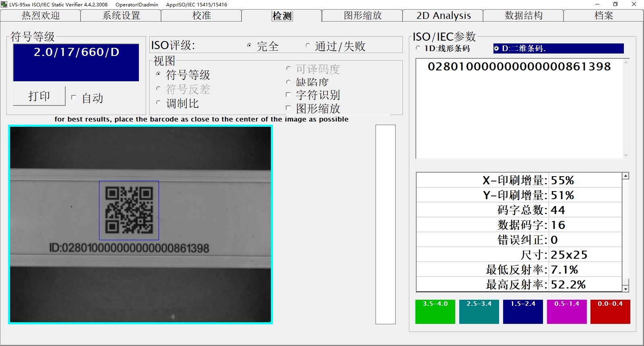Go to the 档案 tab

(603, 16)
